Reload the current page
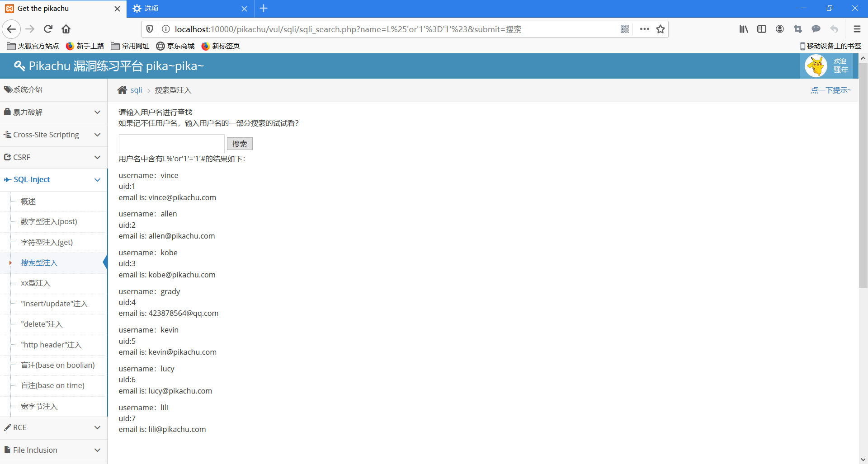Image resolution: width=868 pixels, height=464 pixels. (48, 29)
